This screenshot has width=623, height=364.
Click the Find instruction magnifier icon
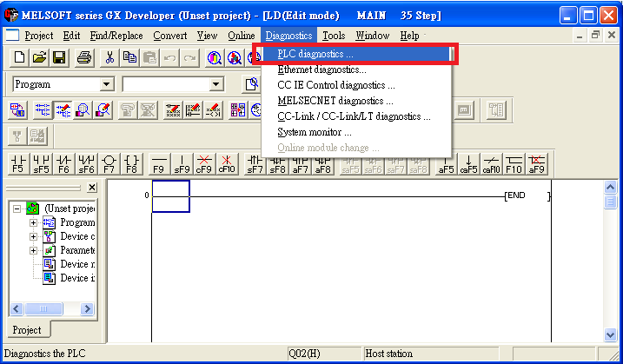[235, 58]
